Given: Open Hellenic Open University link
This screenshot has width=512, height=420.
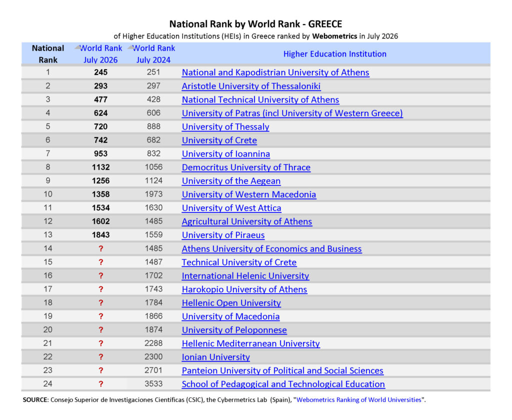Looking at the screenshot, I should click(x=231, y=303).
